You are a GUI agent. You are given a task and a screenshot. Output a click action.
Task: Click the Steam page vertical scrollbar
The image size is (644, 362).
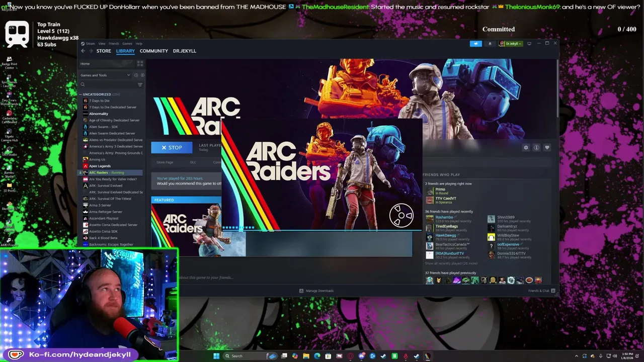coord(557,89)
